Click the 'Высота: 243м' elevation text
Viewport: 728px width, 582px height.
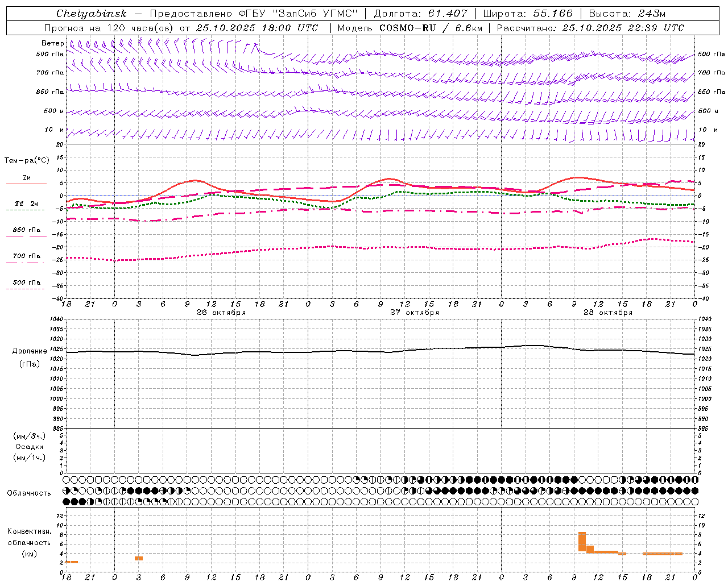click(x=627, y=14)
